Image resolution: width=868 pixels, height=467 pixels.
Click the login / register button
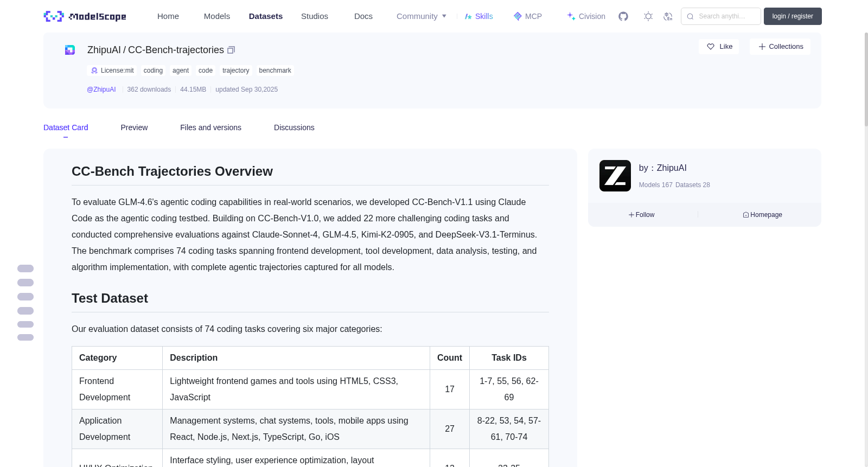tap(793, 16)
